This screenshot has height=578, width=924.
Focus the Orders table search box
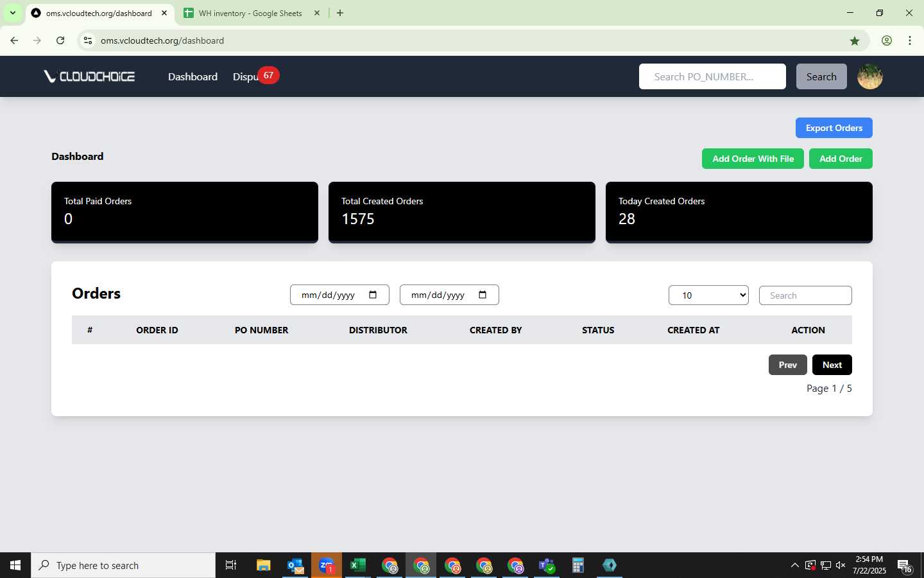805,295
